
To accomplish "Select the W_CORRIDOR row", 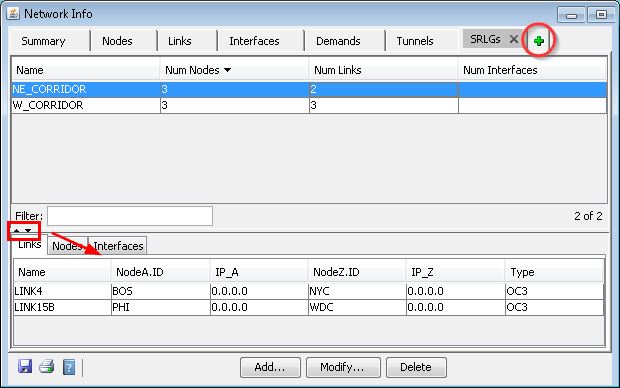I will [x=309, y=105].
